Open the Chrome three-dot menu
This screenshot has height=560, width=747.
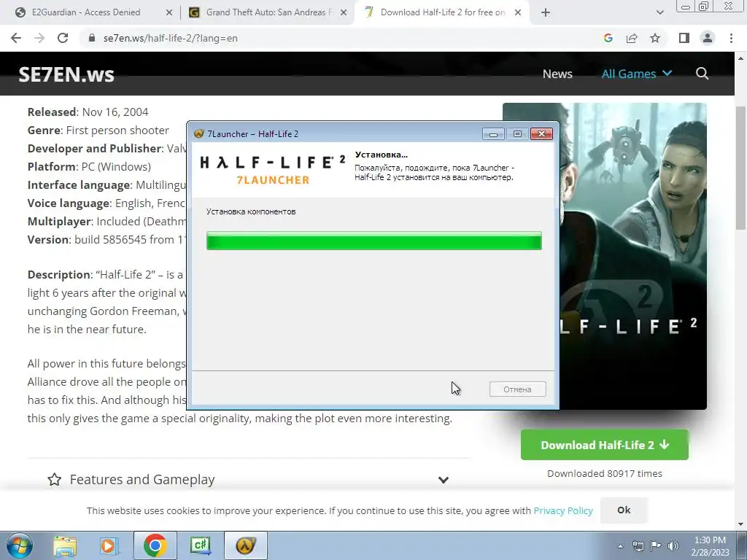coord(731,38)
